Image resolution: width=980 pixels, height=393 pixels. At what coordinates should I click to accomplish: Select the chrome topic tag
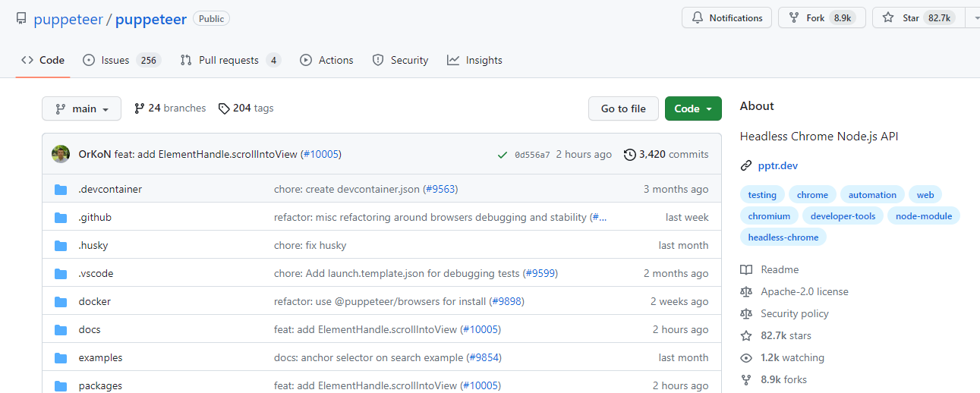(812, 195)
